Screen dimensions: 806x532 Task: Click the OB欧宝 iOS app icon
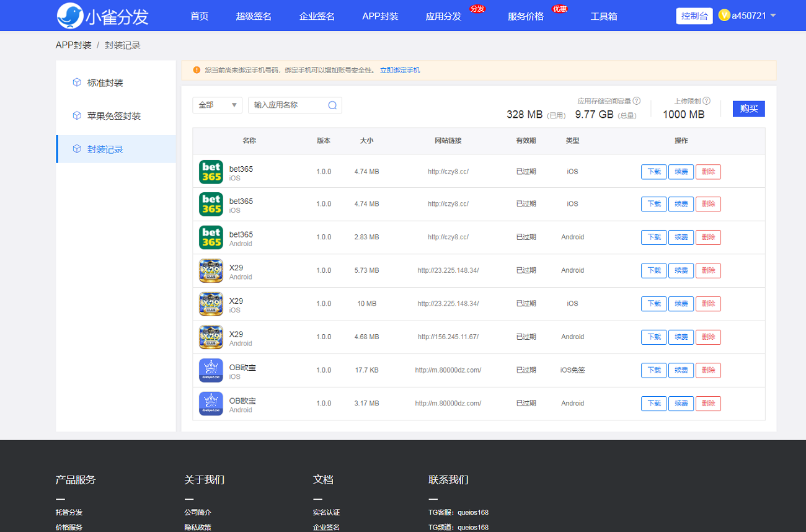coord(211,370)
